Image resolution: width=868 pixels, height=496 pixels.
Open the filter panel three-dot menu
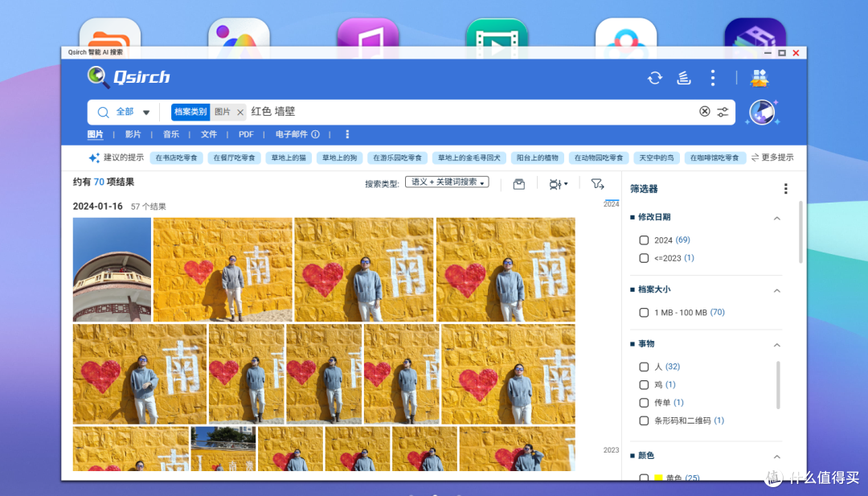pos(785,189)
